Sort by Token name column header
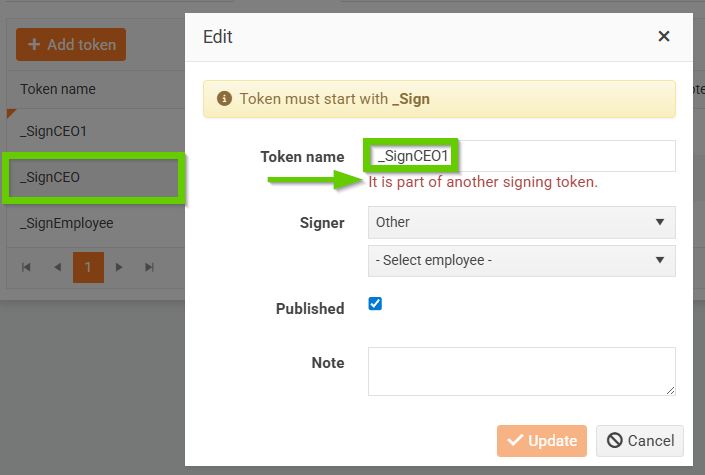This screenshot has width=705, height=475. coord(58,89)
